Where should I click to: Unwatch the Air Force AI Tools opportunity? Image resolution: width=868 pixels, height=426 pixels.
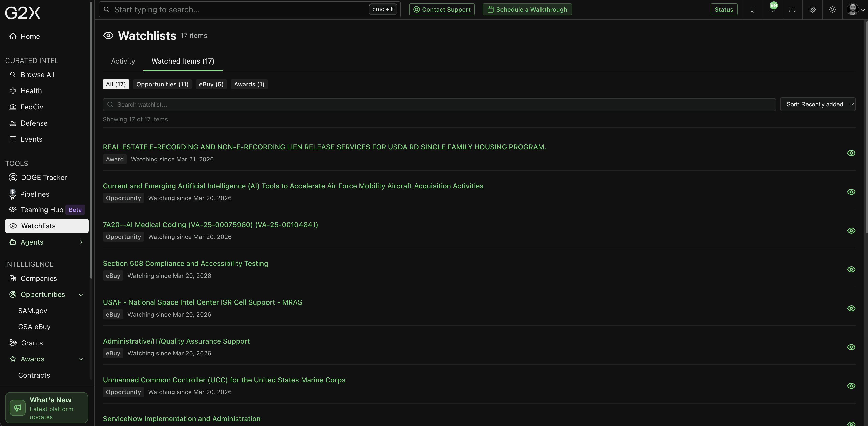[x=851, y=192]
